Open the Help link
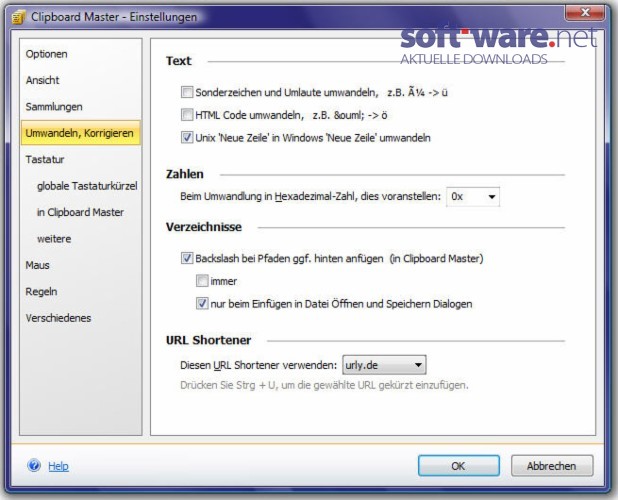618x500 pixels. pyautogui.click(x=58, y=466)
